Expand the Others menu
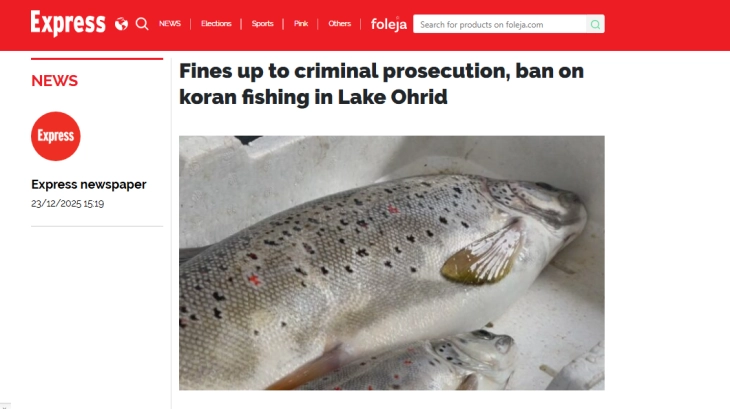This screenshot has width=730, height=409. [339, 24]
